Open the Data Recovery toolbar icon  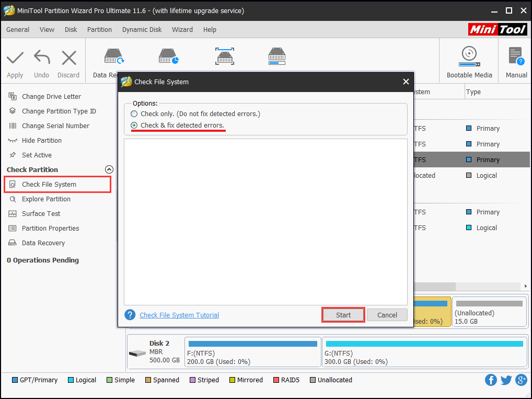coord(114,56)
